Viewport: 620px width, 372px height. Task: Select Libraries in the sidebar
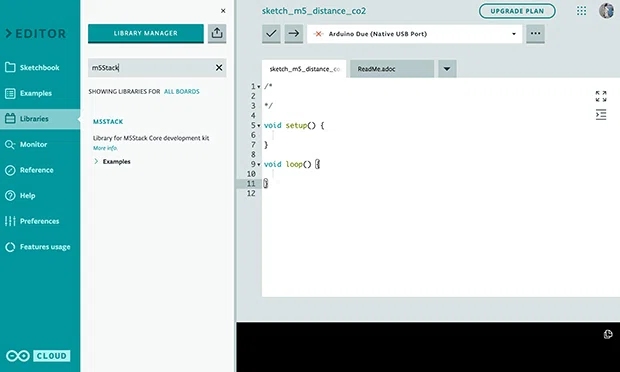coord(40,119)
